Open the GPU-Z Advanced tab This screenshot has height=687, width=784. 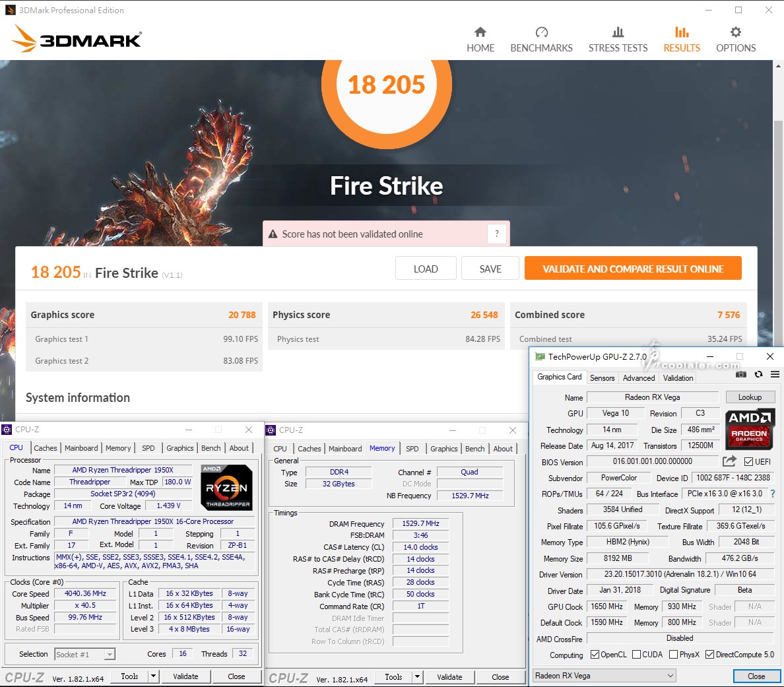(639, 378)
